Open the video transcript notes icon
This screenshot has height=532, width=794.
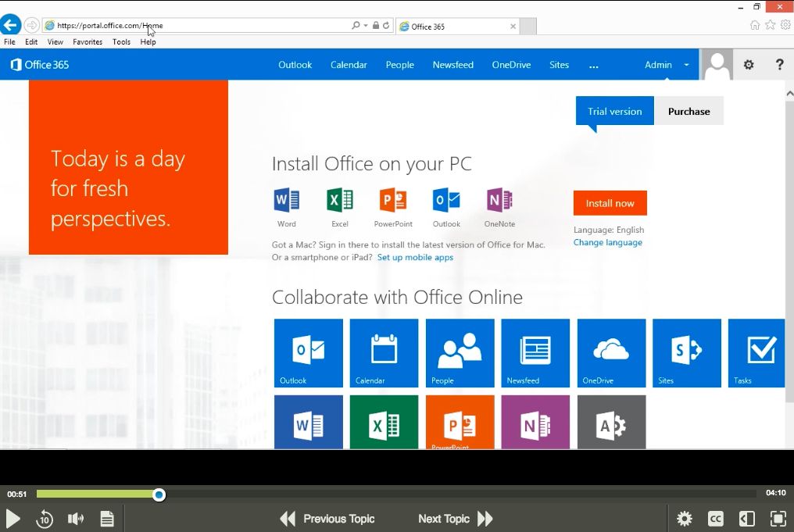107,519
